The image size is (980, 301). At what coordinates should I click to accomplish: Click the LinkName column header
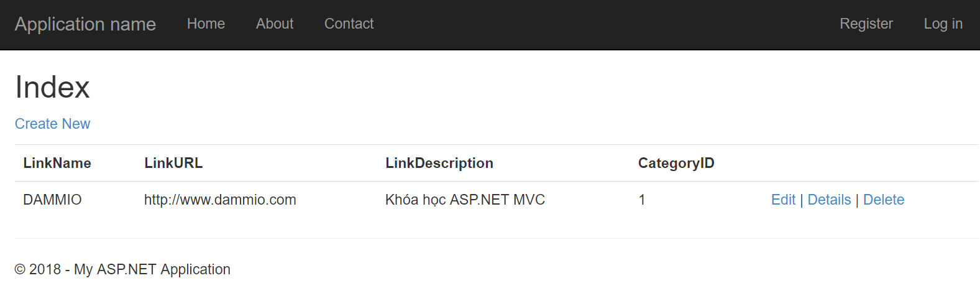(x=57, y=163)
